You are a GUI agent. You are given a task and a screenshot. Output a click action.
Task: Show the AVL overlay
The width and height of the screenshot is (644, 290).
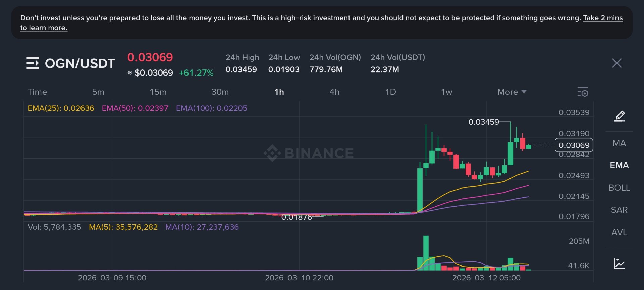tap(619, 232)
